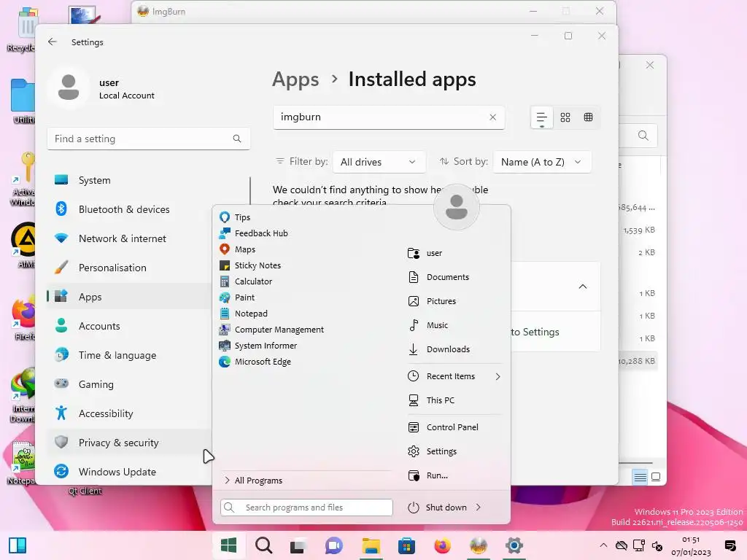Screen dimensions: 747x560
Task: Open the Filter by All drives dropdown
Action: (x=379, y=162)
